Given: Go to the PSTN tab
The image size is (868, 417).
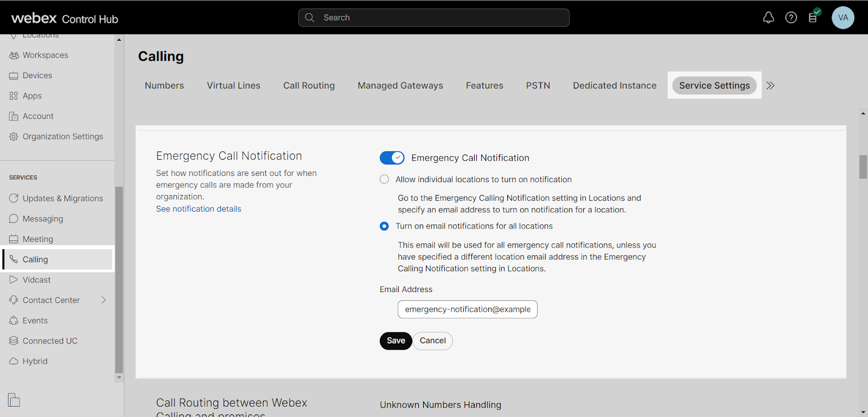Looking at the screenshot, I should 538,86.
